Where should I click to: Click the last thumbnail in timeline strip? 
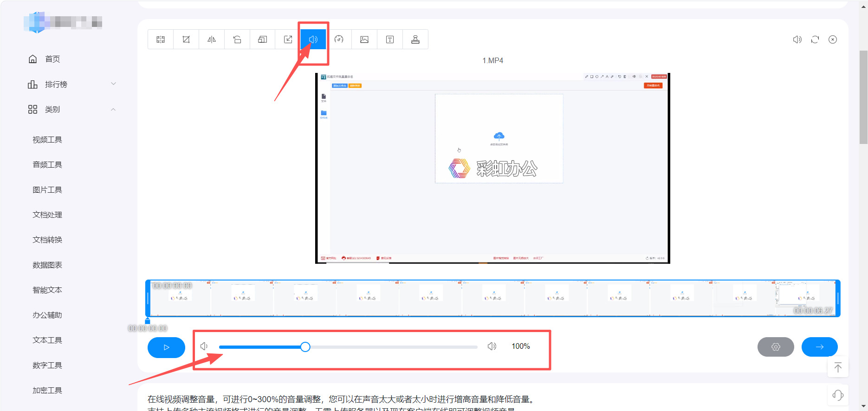(805, 298)
